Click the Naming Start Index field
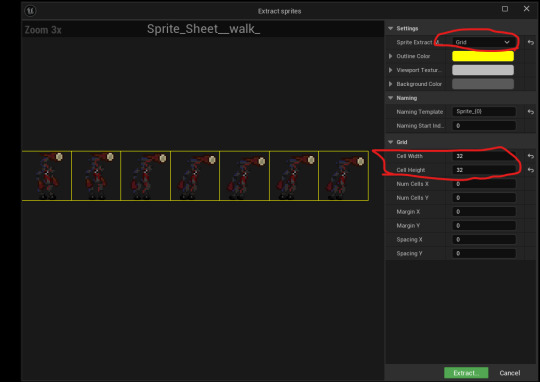The image size is (540, 382). 484,126
